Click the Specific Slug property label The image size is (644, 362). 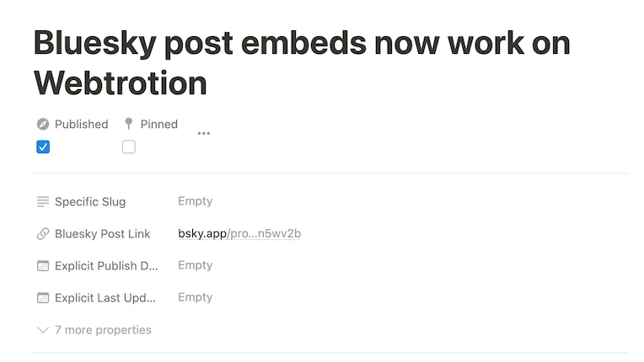(x=90, y=202)
